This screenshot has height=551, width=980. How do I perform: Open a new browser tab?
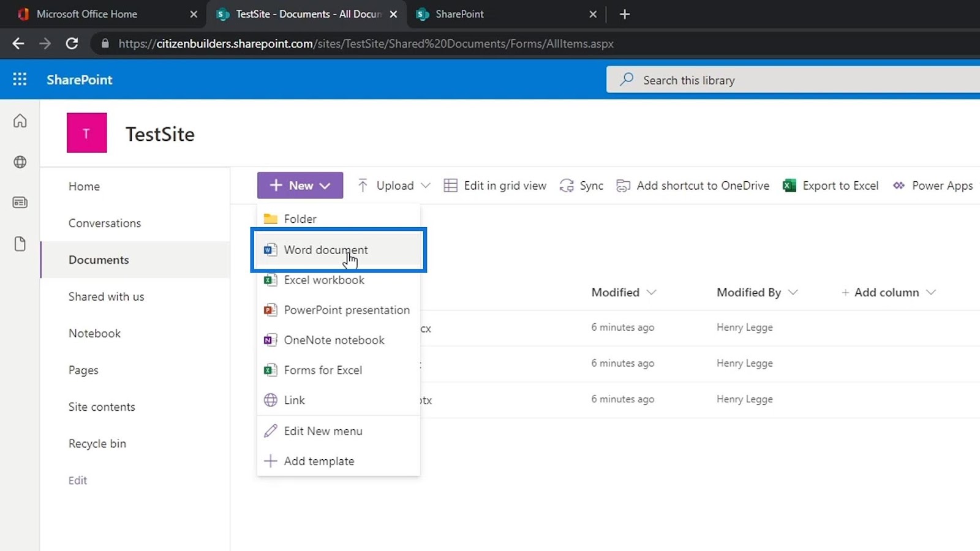[625, 14]
